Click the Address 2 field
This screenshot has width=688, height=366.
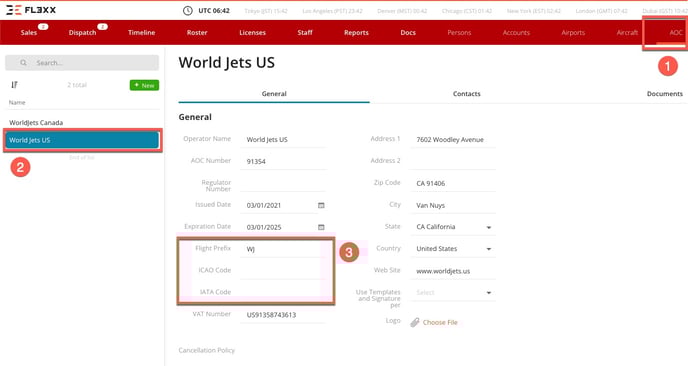(453, 161)
